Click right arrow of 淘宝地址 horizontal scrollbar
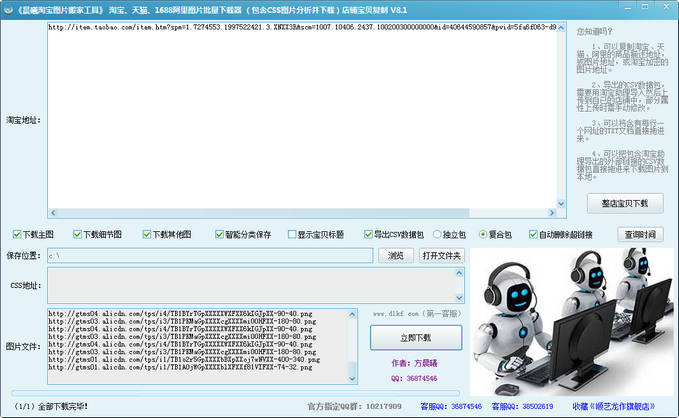Screen dimensions: 679x418 point(552,213)
